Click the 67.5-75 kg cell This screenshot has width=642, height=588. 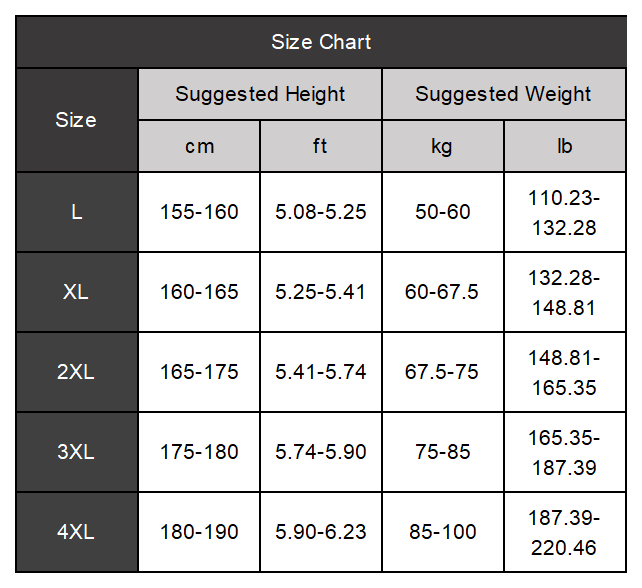click(443, 372)
